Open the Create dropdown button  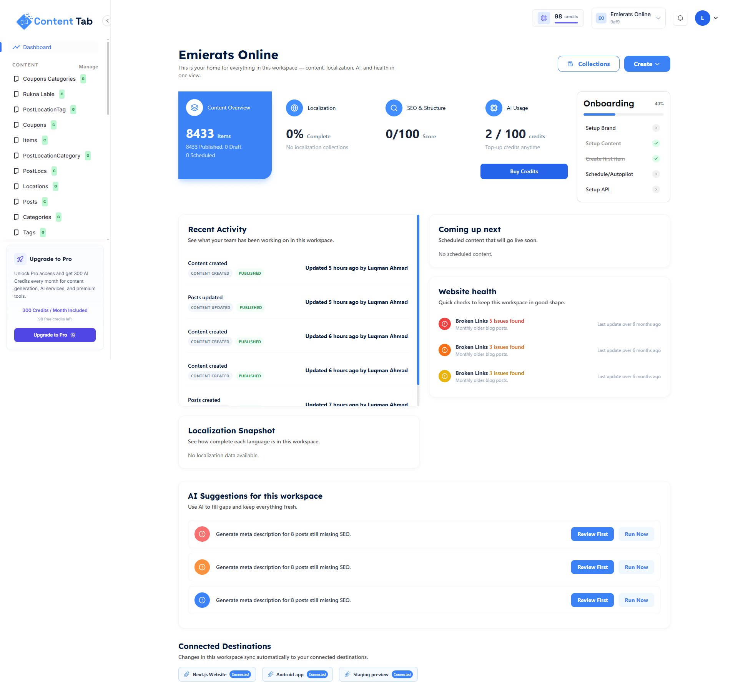point(647,64)
